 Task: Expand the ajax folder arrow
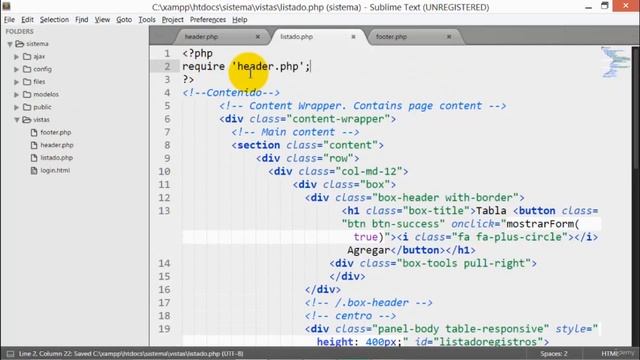pos(16,57)
